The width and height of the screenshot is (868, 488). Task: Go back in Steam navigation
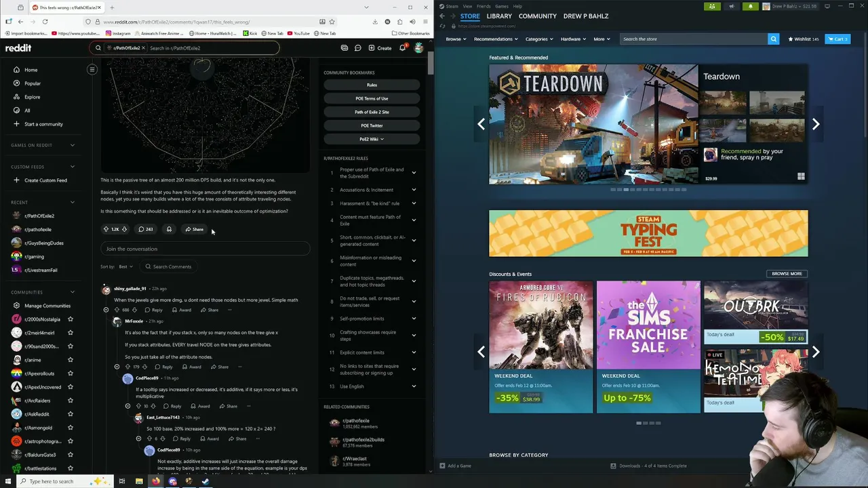click(442, 16)
